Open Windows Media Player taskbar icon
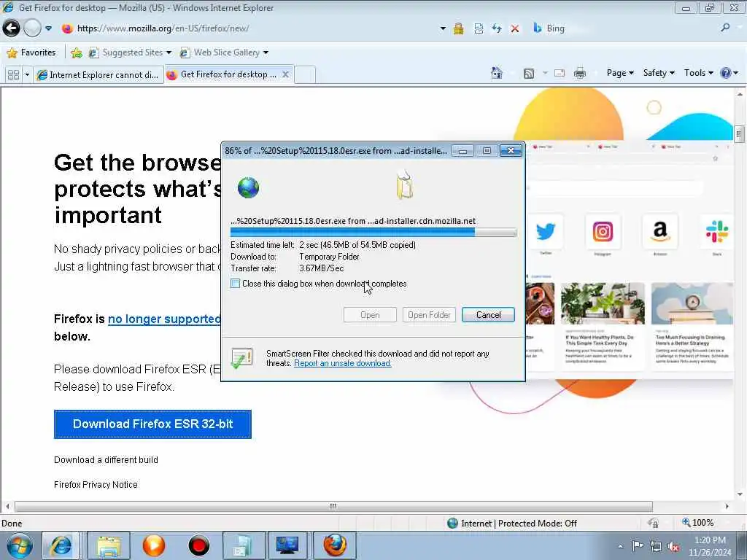This screenshot has width=747, height=560. pos(153,545)
